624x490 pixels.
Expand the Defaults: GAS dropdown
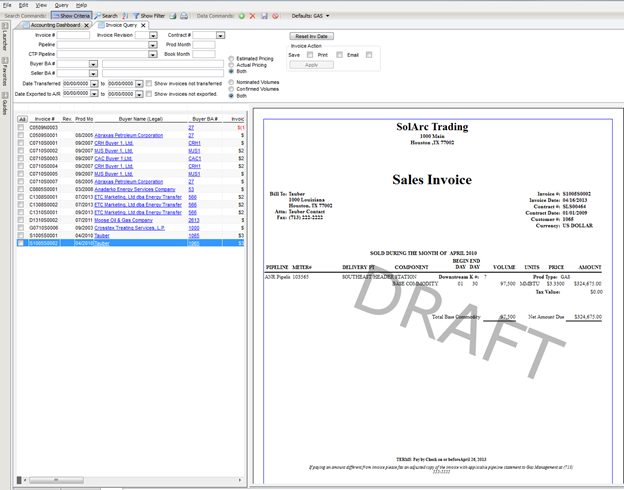tap(312, 16)
